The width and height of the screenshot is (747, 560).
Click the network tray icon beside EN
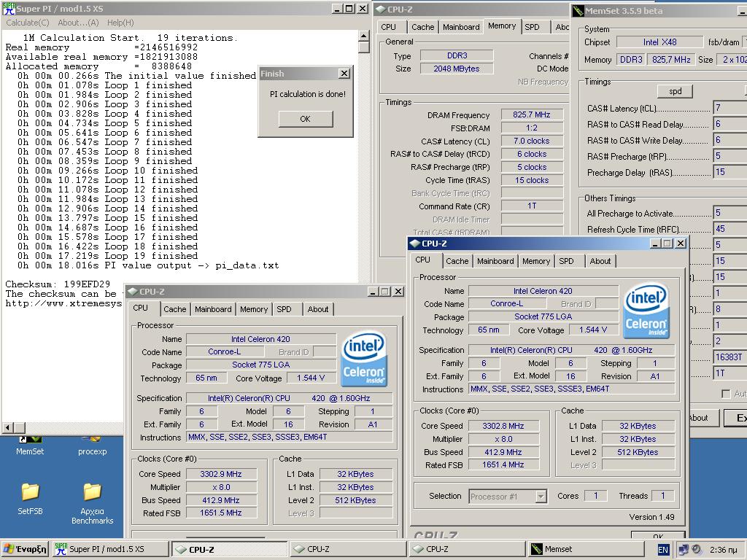coord(684,550)
